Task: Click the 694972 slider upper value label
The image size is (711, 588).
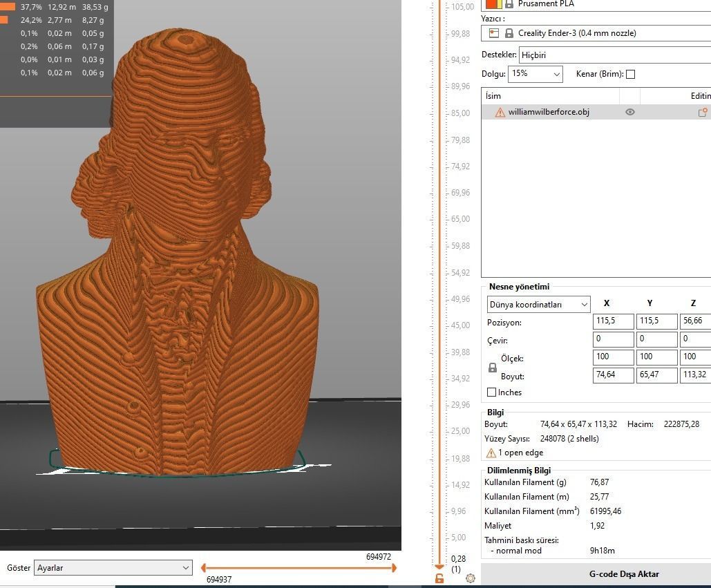Action: [379, 557]
